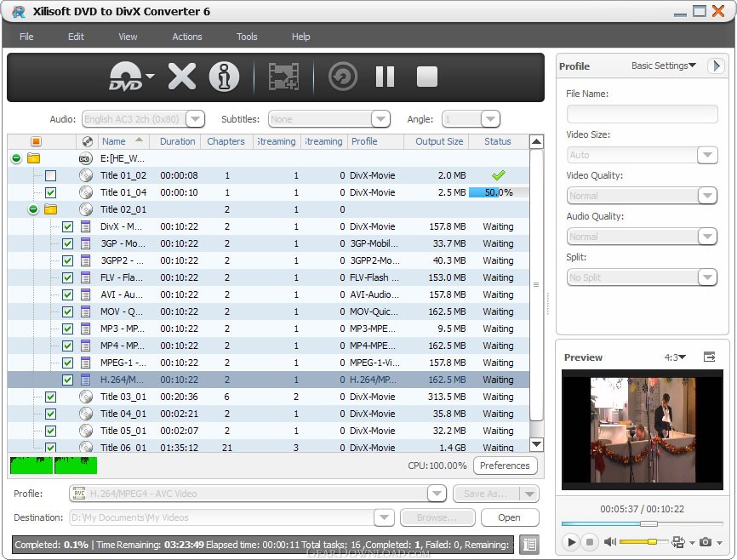The width and height of the screenshot is (737, 560).
Task: Click the 50.0% progress bar of Title 01_04
Action: (x=499, y=192)
